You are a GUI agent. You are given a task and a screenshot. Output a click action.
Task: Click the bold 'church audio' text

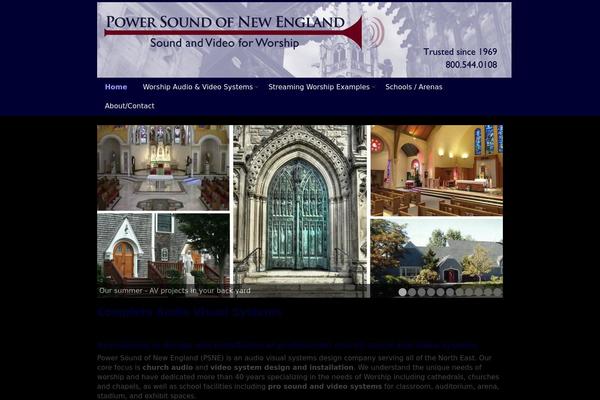(168, 367)
